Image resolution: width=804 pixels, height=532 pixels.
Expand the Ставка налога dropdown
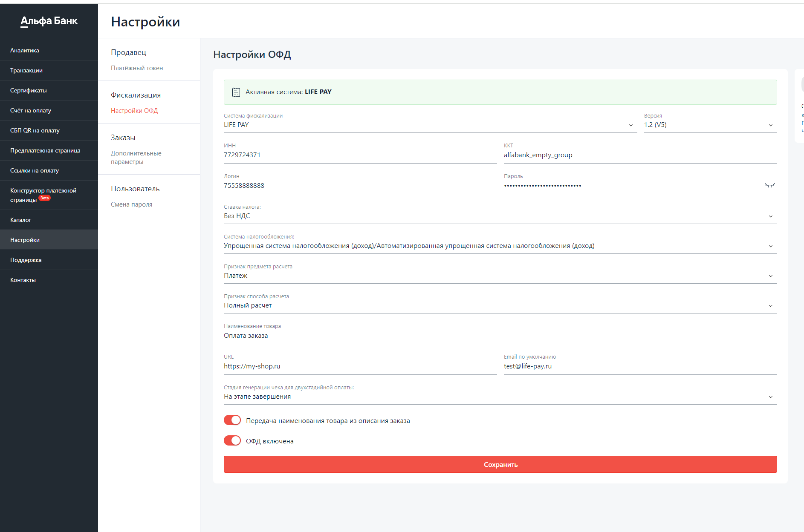click(500, 216)
